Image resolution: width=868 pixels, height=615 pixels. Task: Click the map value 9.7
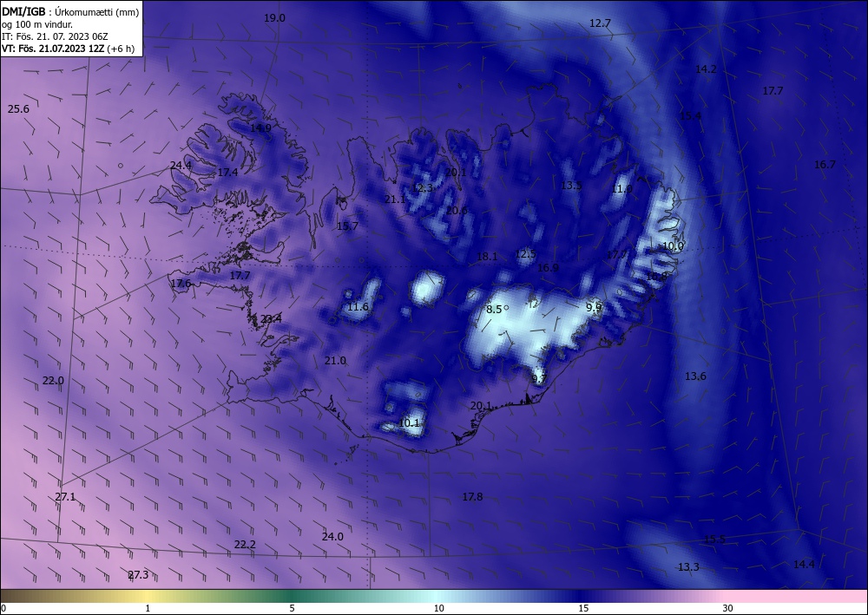(539, 379)
